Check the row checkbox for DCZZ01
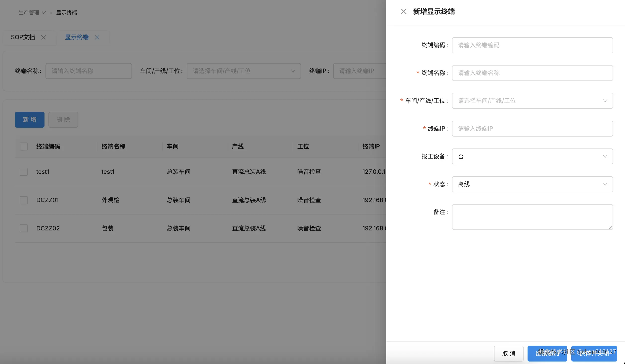This screenshot has width=625, height=364. click(x=24, y=200)
